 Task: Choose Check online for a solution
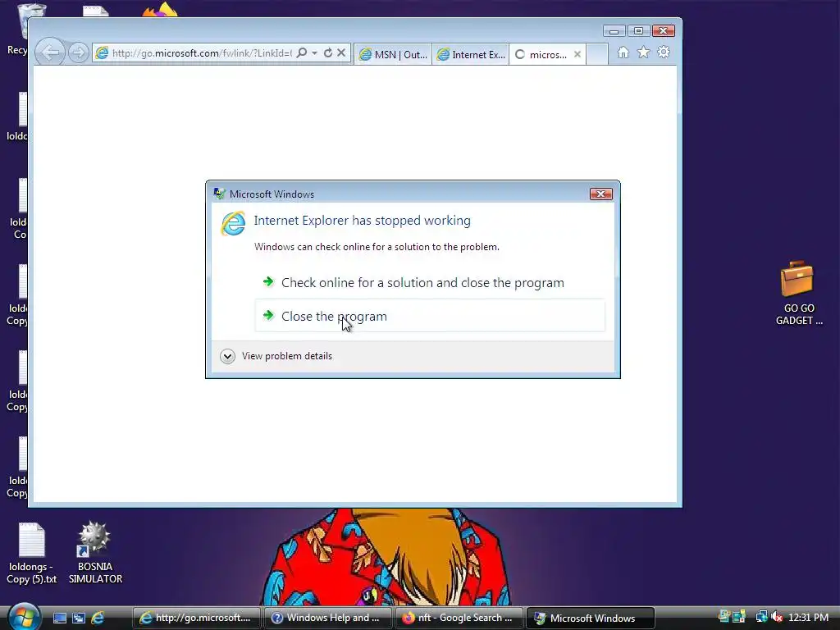[x=430, y=283]
